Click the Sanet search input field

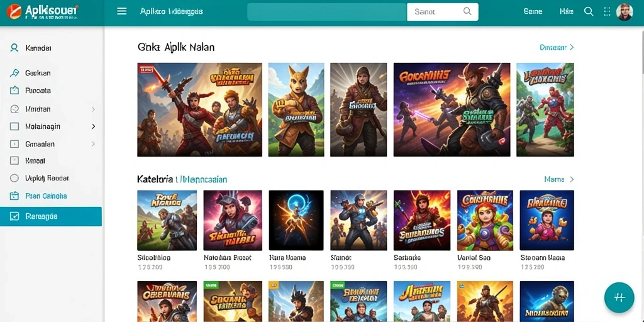tap(442, 12)
